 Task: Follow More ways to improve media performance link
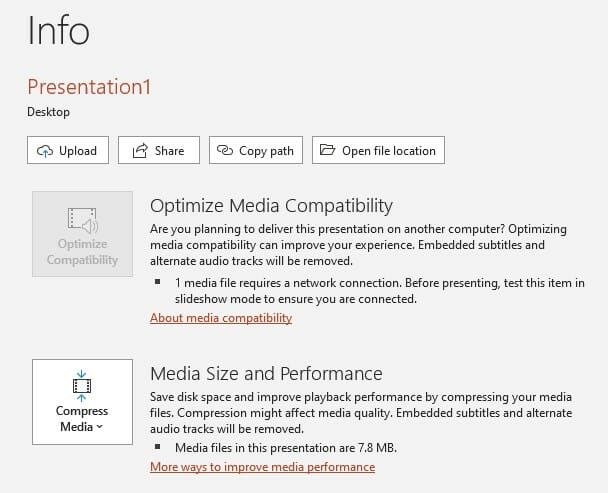pos(262,467)
